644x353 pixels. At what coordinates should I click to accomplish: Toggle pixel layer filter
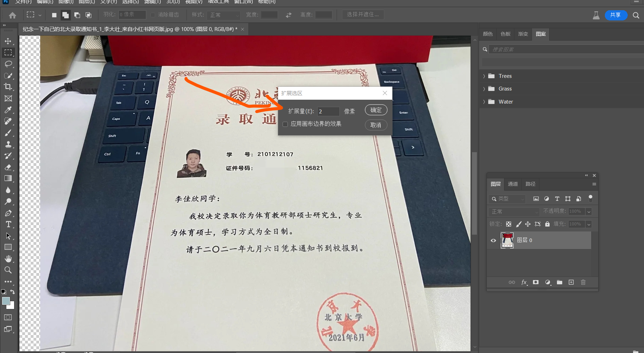tap(536, 199)
